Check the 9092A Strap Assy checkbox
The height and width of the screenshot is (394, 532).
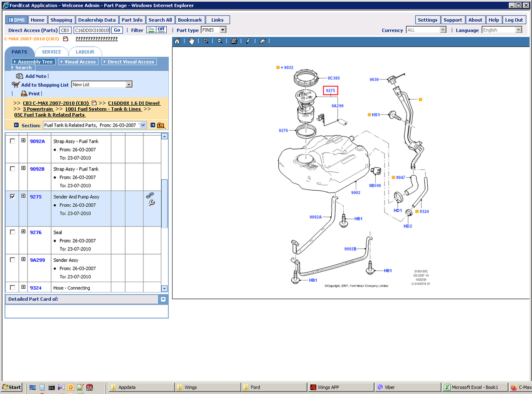coord(12,141)
